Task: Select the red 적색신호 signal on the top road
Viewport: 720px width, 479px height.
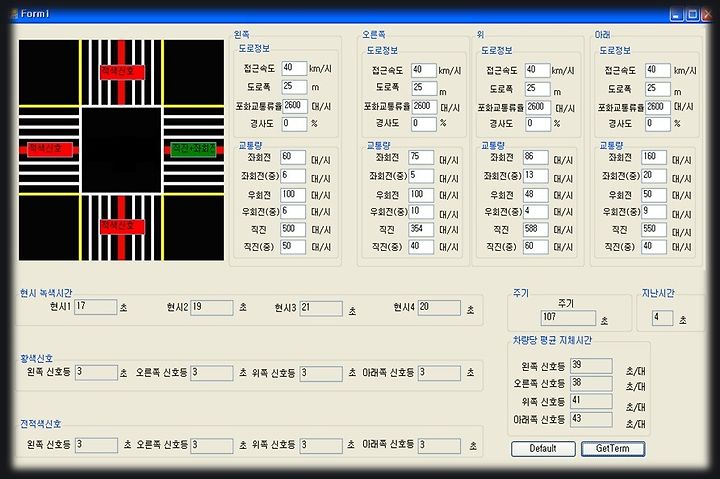Action: tap(122, 72)
